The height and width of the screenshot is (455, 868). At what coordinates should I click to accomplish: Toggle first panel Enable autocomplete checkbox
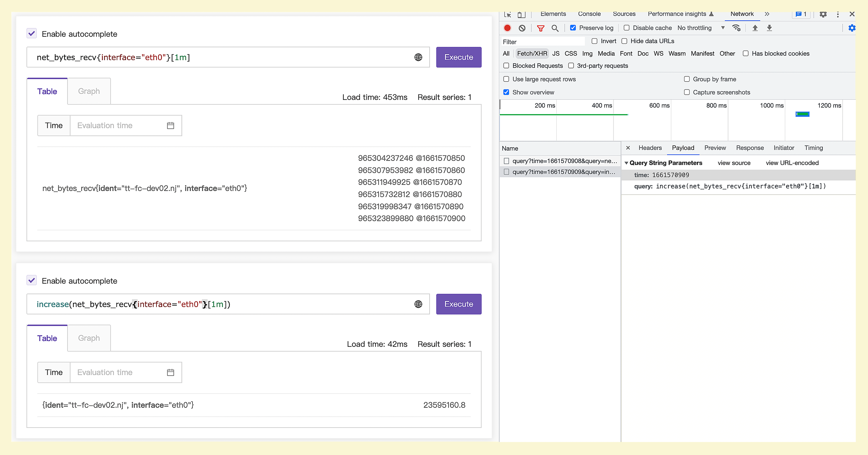[32, 34]
